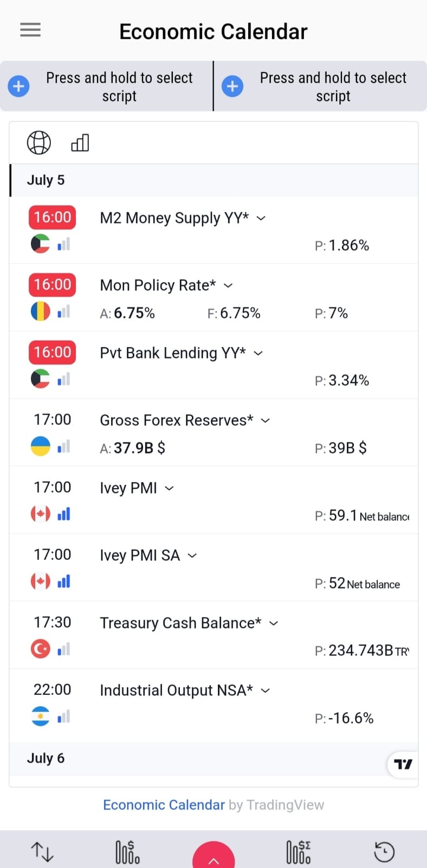
Task: Expand the Ivey PMI SA event
Action: (x=192, y=556)
